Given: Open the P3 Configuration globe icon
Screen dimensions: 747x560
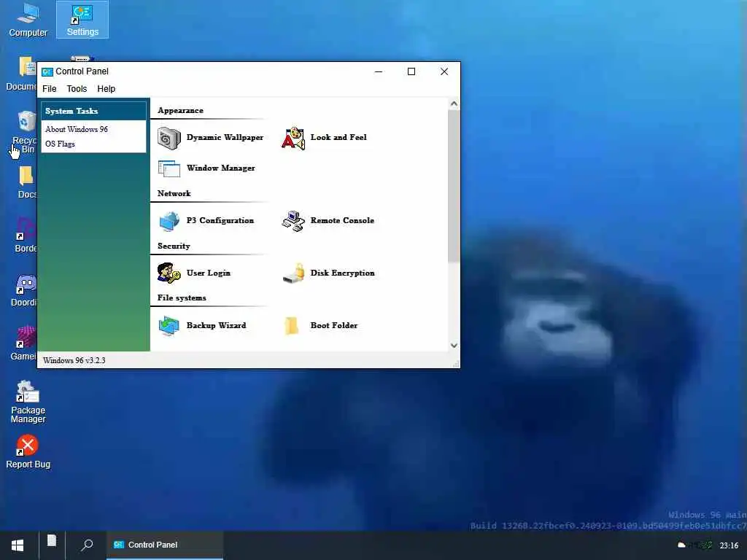Looking at the screenshot, I should 169,221.
